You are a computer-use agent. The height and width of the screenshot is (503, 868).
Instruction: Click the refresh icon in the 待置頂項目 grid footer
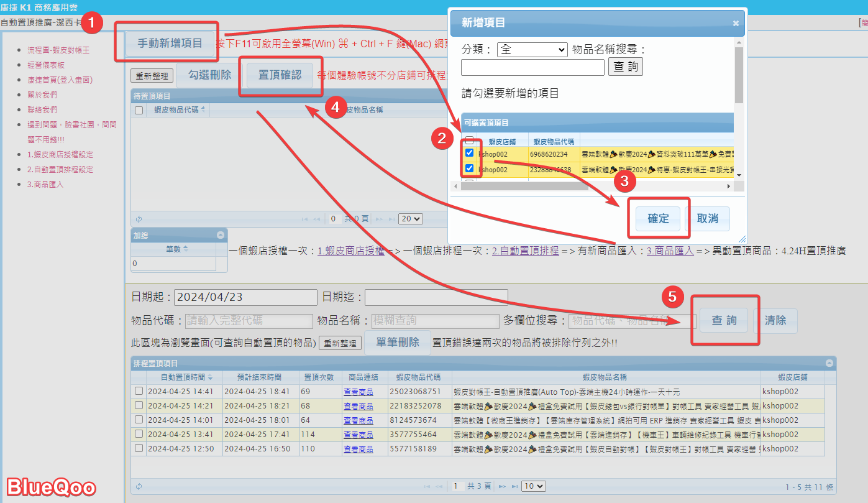pos(139,219)
